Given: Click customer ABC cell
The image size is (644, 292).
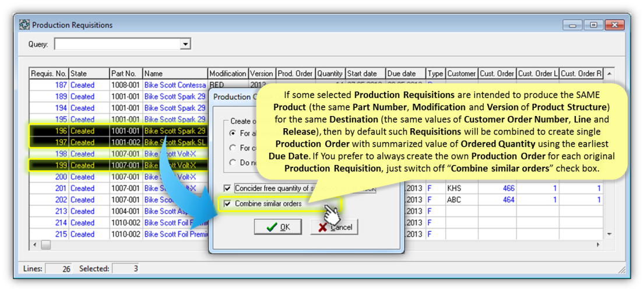Looking at the screenshot, I should (461, 200).
